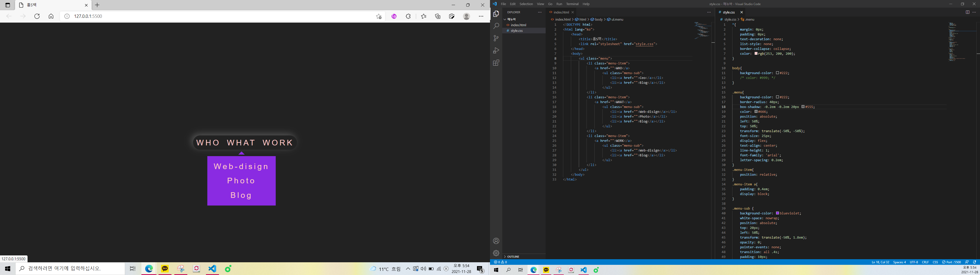Open the Terminal menu
The width and height of the screenshot is (980, 275).
coord(572,4)
